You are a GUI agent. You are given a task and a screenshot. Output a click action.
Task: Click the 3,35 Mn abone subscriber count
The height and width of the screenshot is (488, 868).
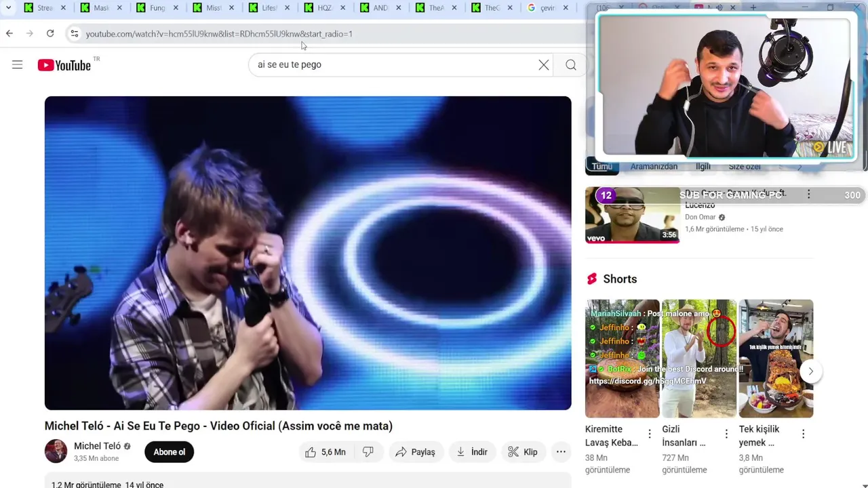96,459
